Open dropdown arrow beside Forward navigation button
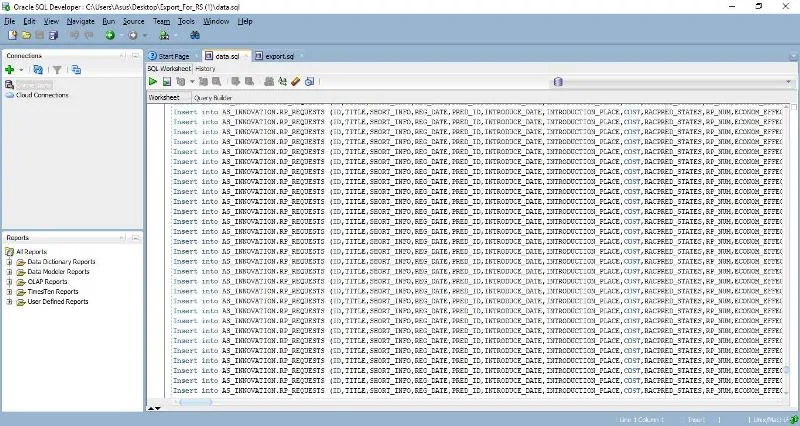The height and width of the screenshot is (426, 800). (145, 36)
